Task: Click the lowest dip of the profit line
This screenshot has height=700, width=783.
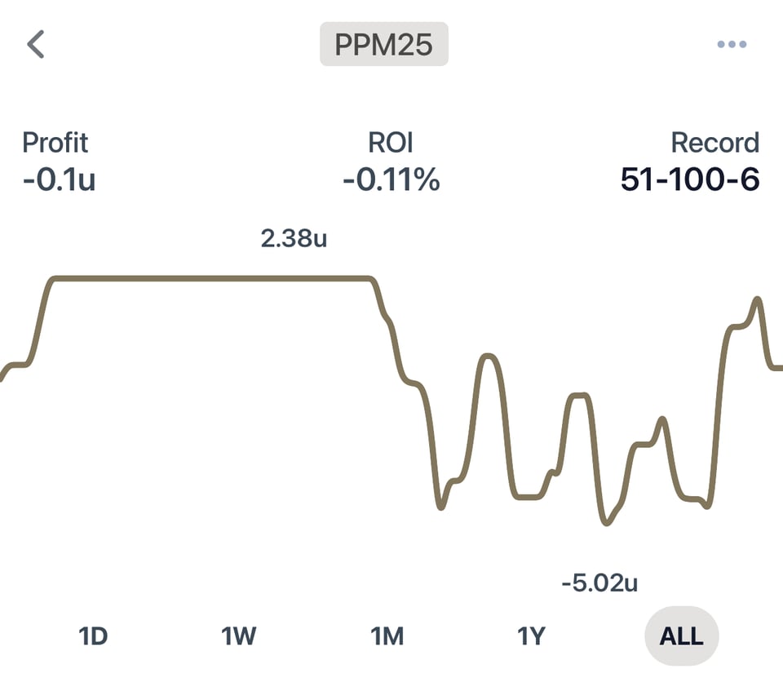Action: (605, 522)
